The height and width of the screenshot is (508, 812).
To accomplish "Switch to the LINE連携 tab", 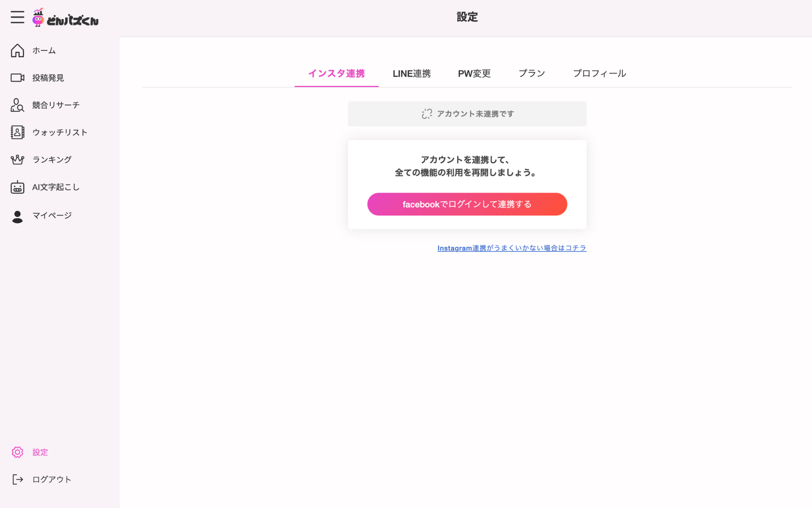I will pos(411,74).
